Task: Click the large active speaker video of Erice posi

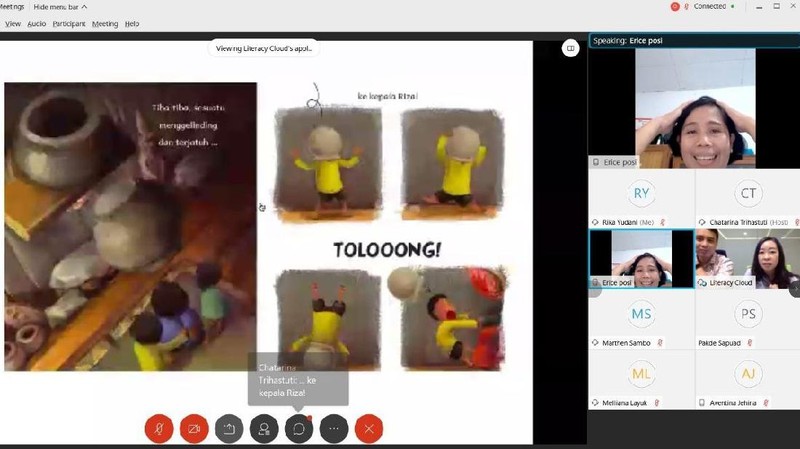Action: (695, 108)
